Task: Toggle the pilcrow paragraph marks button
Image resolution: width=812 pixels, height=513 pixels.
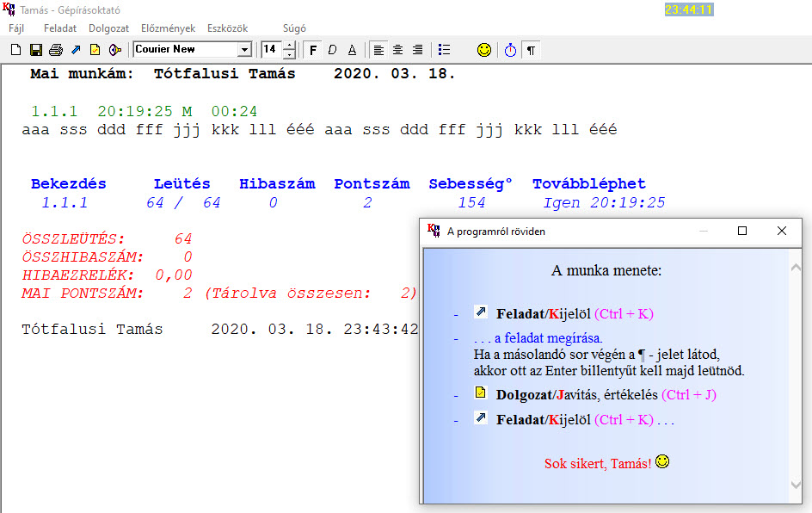Action: click(531, 50)
